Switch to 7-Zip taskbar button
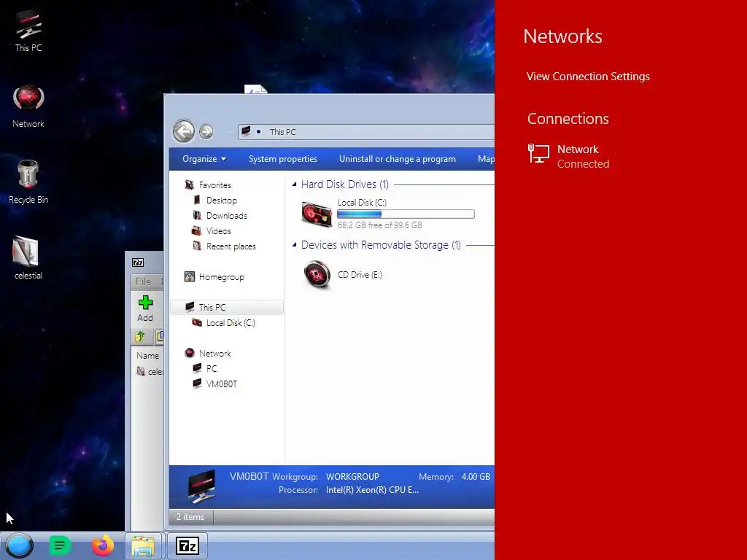Viewport: 747px width, 560px height. tap(187, 546)
